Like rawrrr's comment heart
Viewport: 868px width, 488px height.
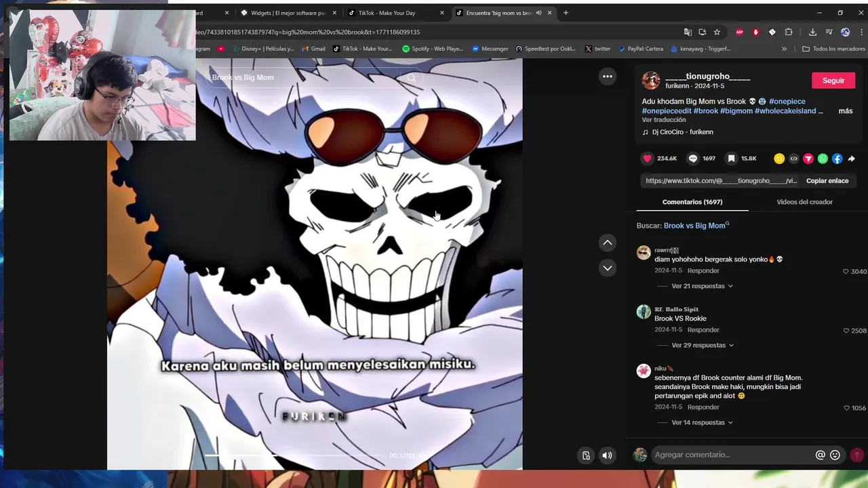(846, 271)
